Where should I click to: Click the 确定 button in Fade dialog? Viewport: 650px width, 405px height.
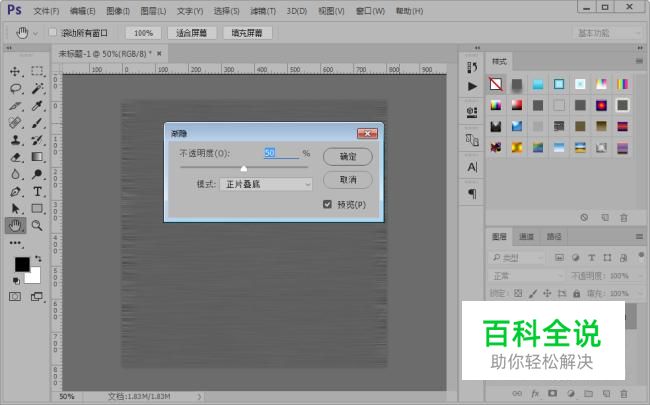(347, 157)
